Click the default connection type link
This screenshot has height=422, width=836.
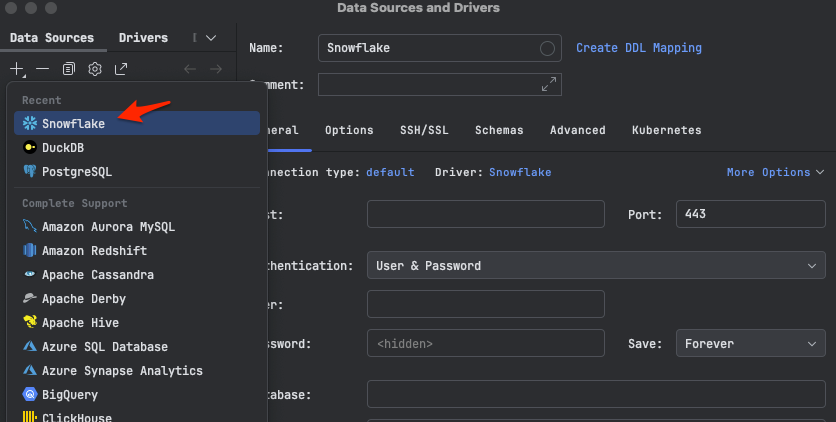(x=390, y=172)
